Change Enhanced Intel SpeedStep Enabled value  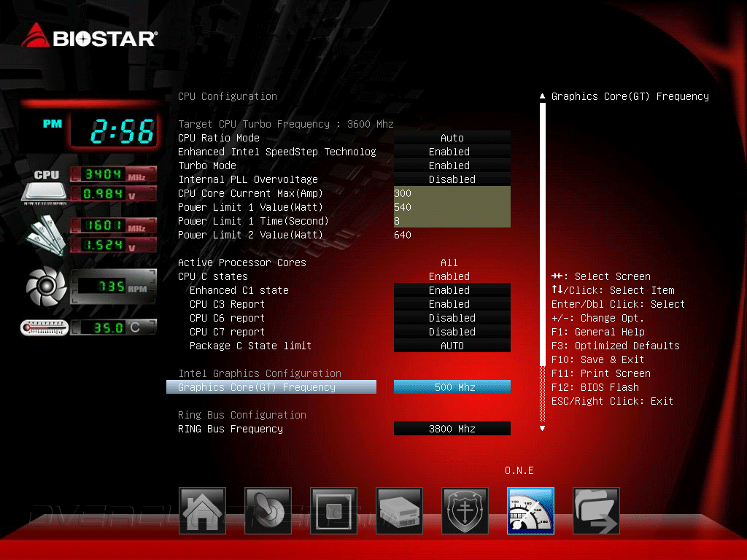coord(452,152)
